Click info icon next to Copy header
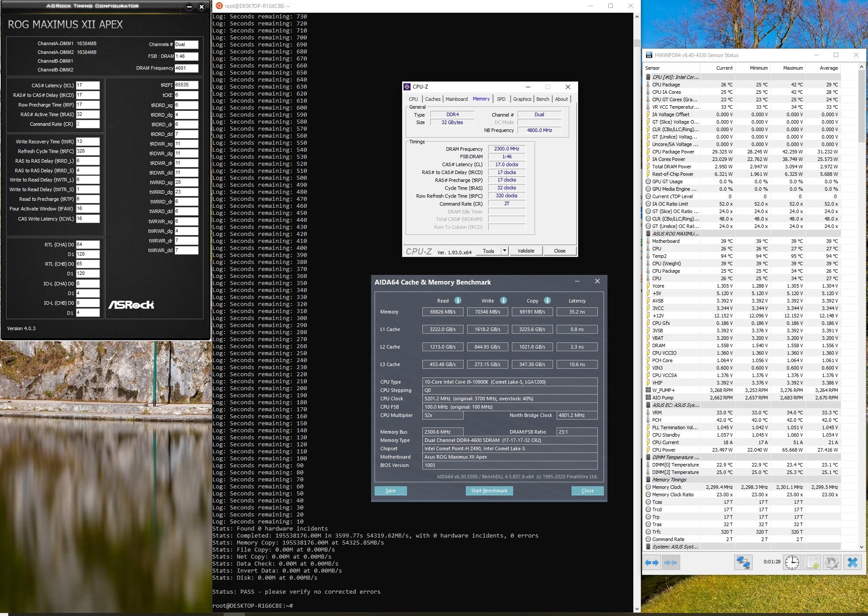 coord(547,300)
